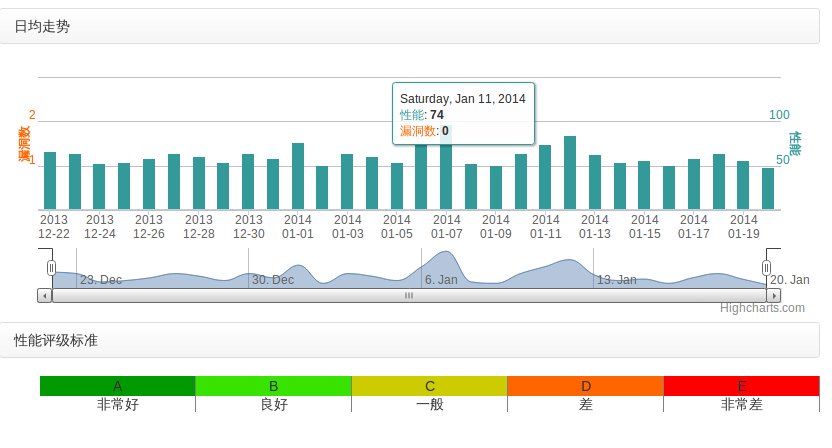Click the 性能 right axis title
Viewport: 832px width, 448px height.
pos(794,144)
